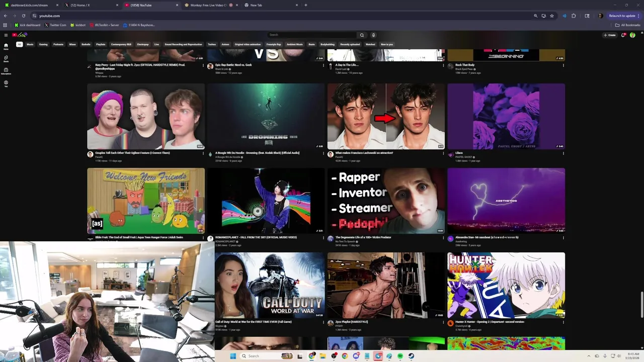This screenshot has width=644, height=362.
Task: Select the Podcasts filter chip
Action: (58, 44)
